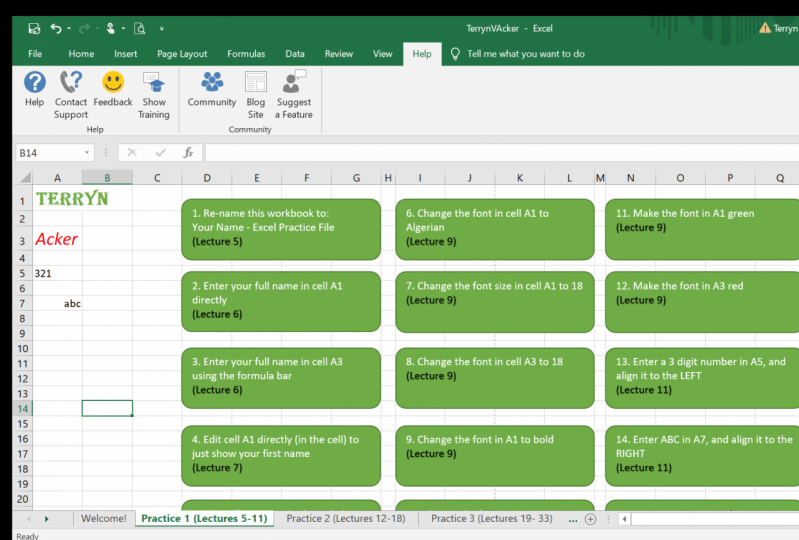
Task: Expand Customize Quick Access Toolbar arrow
Action: (162, 29)
